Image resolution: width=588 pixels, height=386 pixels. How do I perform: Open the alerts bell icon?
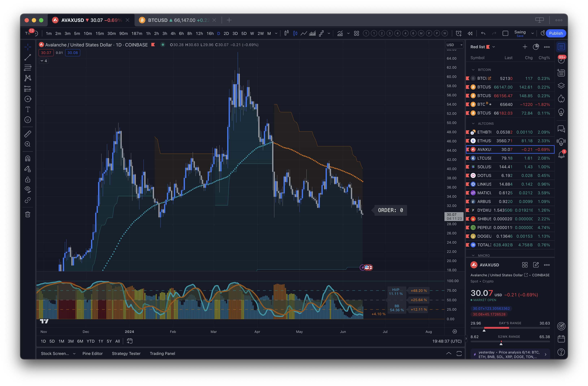coord(561,155)
